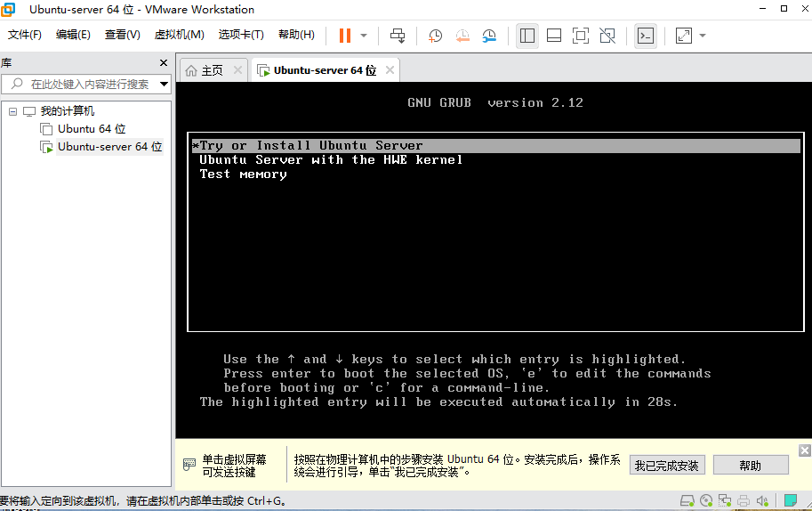Click the console view icon
The width and height of the screenshot is (812, 511).
coord(646,36)
